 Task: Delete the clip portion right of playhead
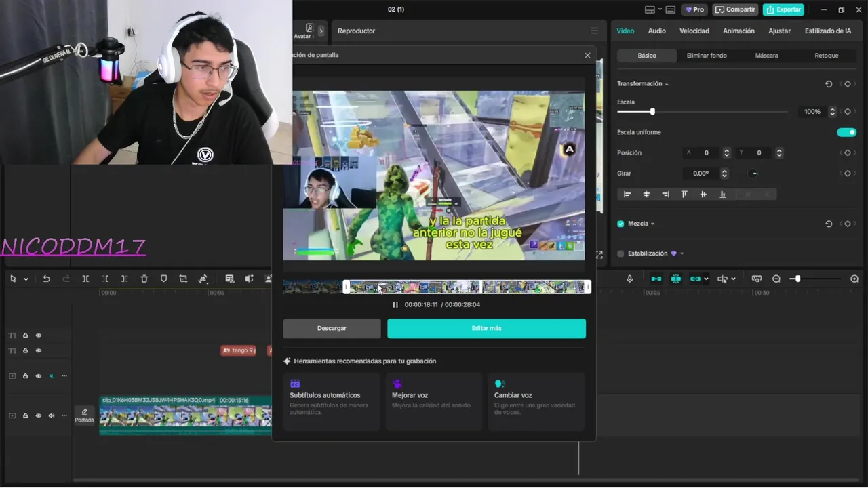(x=124, y=279)
